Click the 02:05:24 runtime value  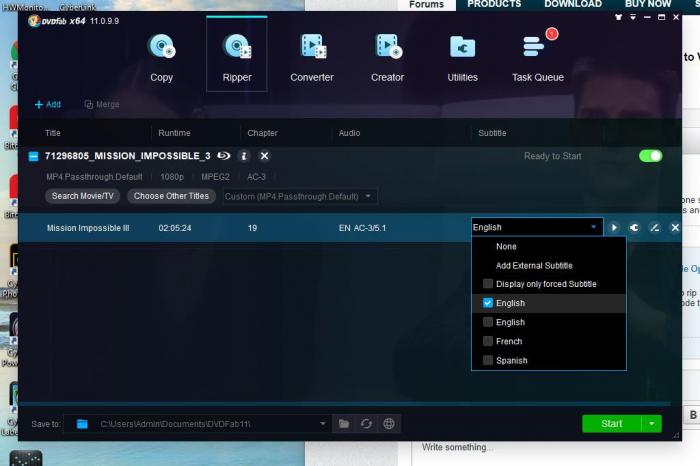click(175, 228)
